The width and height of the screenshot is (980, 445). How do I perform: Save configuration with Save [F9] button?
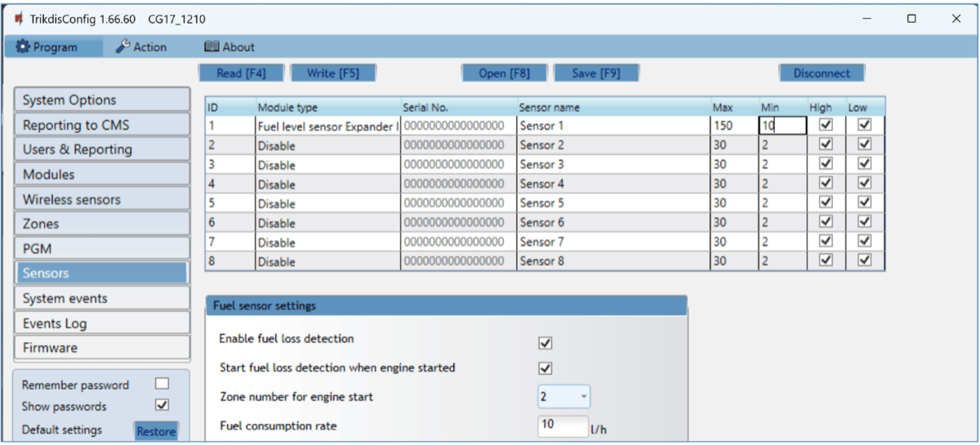point(595,73)
